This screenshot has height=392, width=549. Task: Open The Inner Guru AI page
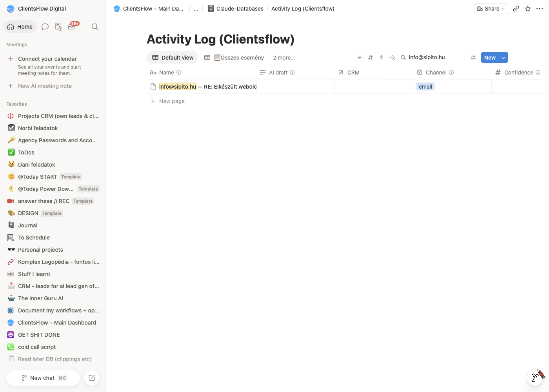(x=53, y=298)
